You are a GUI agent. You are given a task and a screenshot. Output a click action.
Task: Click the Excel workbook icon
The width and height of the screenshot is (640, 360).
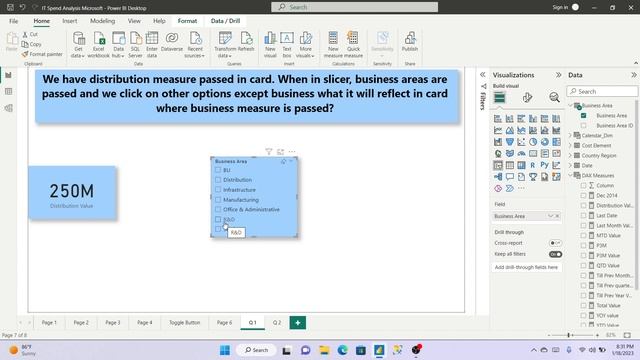tap(99, 39)
